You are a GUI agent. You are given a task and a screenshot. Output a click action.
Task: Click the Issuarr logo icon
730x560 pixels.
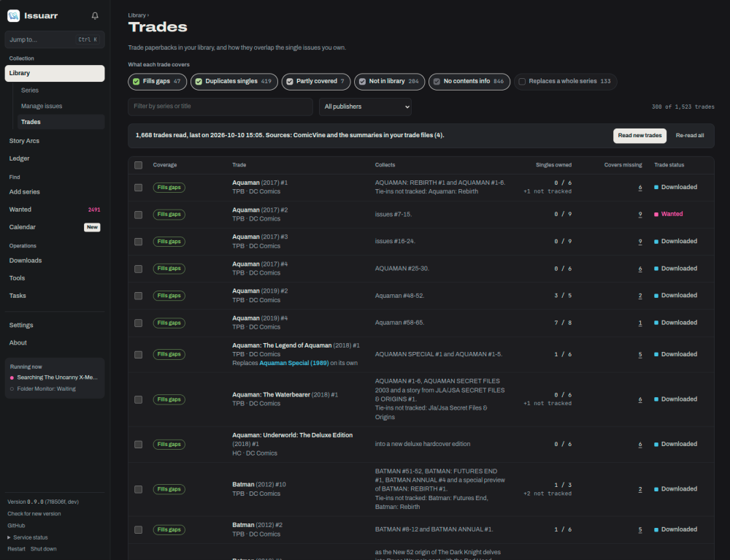tap(13, 16)
